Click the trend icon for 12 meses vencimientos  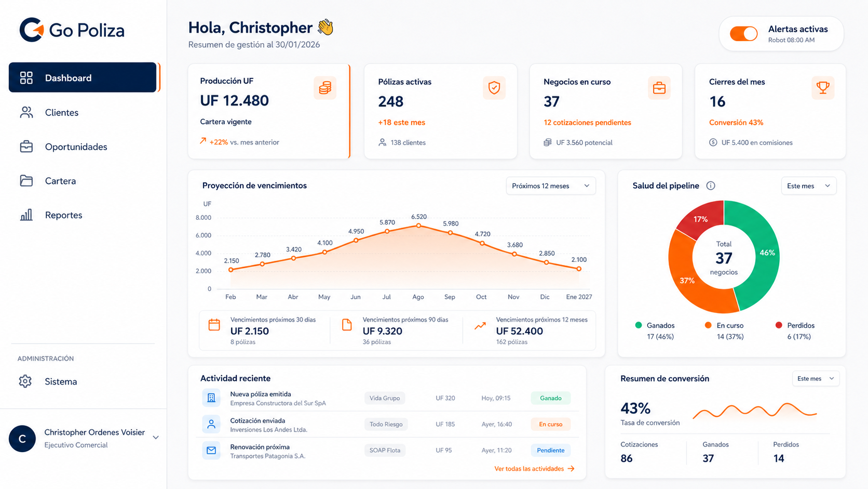pos(480,326)
